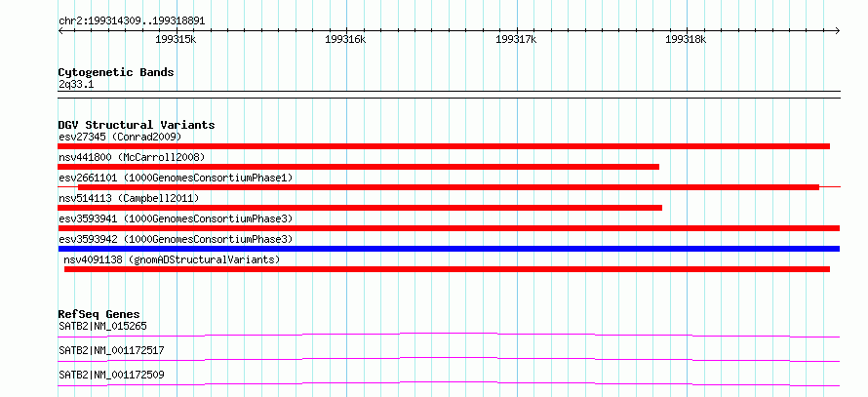
Task: Select the 2q33.1 band label
Action: click(76, 85)
